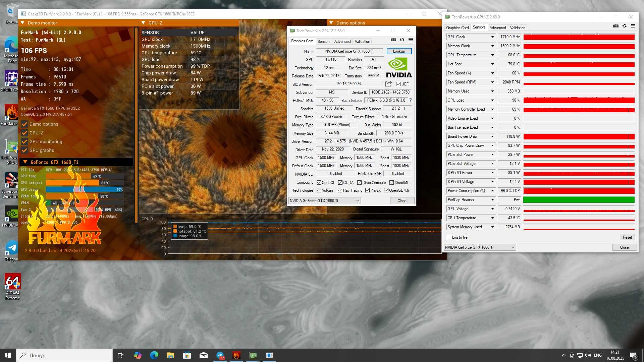Click the screenshot camera icon in GPU-Z Sensors window
644x362 pixels.
(x=616, y=26)
